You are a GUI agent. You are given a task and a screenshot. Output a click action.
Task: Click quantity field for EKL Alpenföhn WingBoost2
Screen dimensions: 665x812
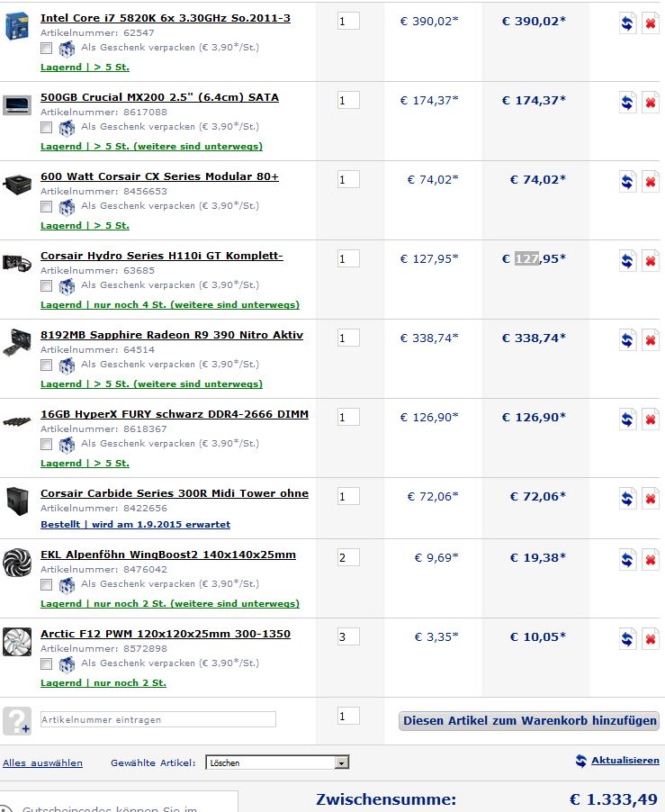click(348, 557)
